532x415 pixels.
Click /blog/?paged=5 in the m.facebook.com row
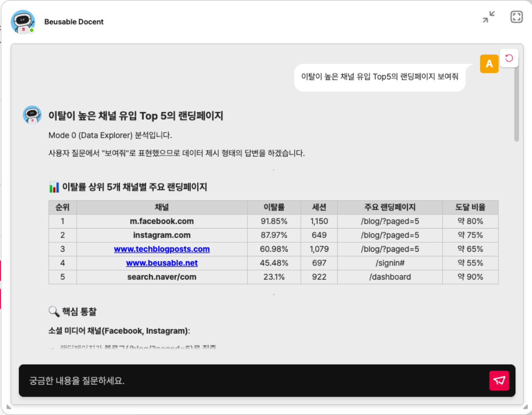pyautogui.click(x=390, y=221)
